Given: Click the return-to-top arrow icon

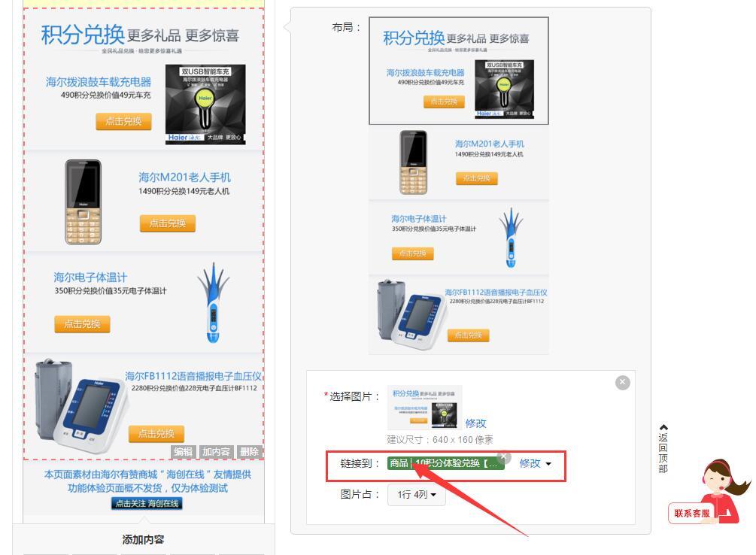Looking at the screenshot, I should (663, 427).
